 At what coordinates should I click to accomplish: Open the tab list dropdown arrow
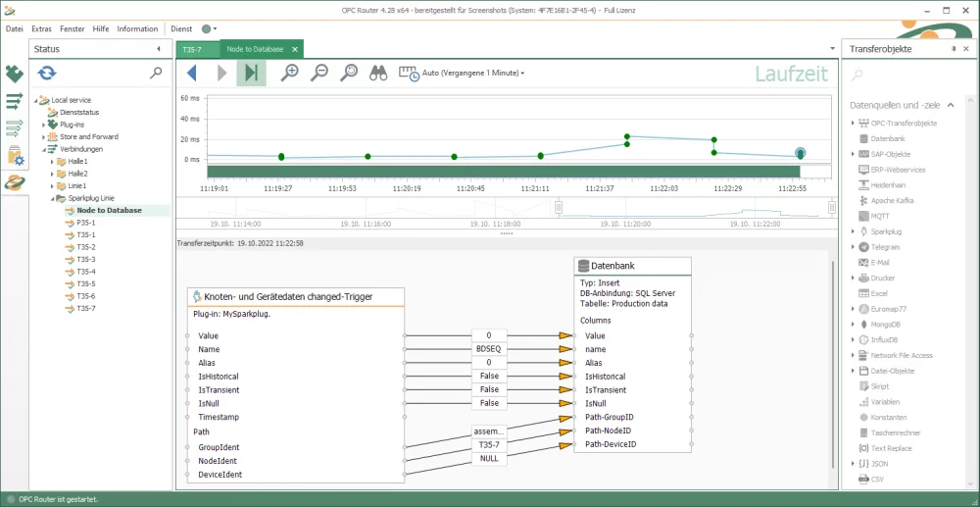tap(832, 49)
